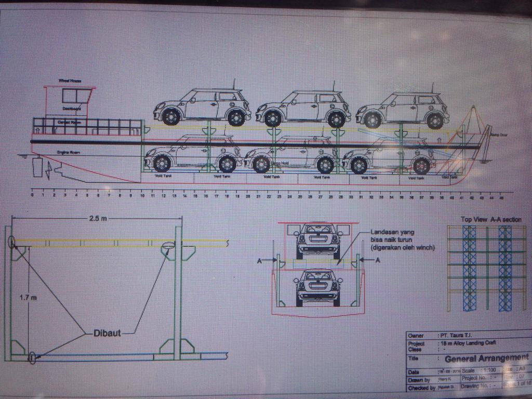Click the top car in cross-section view
Image resolution: width=532 pixels, height=399 pixels.
point(318,240)
